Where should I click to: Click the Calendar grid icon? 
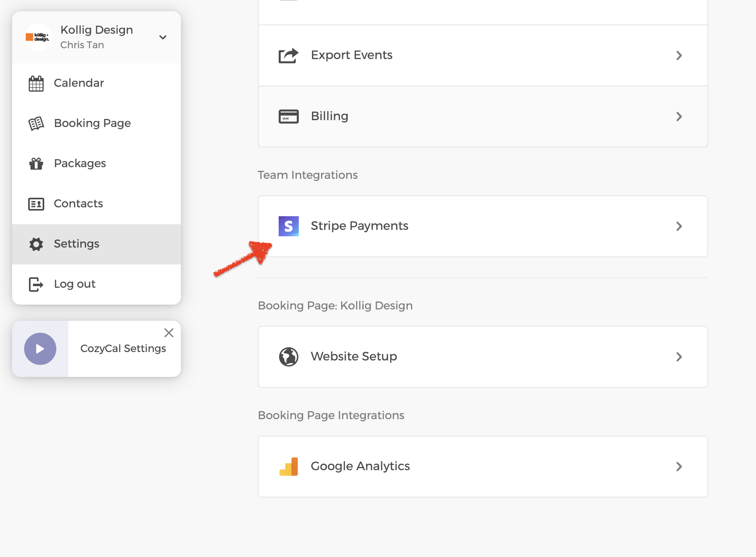pyautogui.click(x=36, y=84)
